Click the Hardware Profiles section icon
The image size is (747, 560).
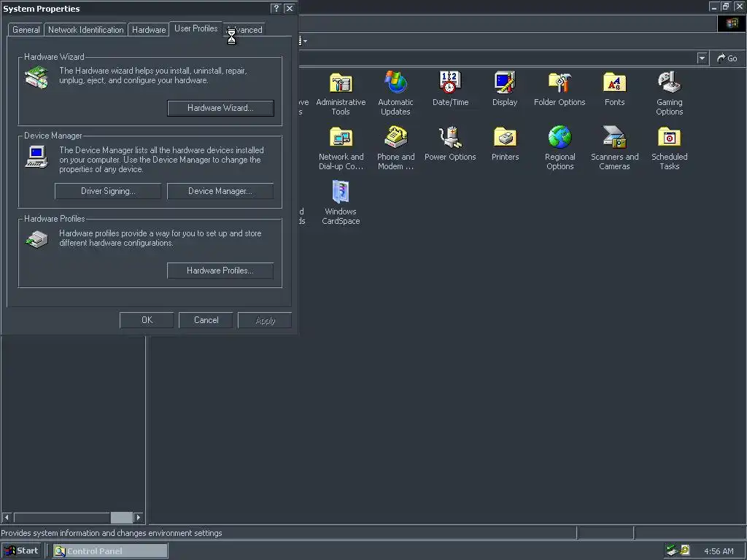point(36,239)
